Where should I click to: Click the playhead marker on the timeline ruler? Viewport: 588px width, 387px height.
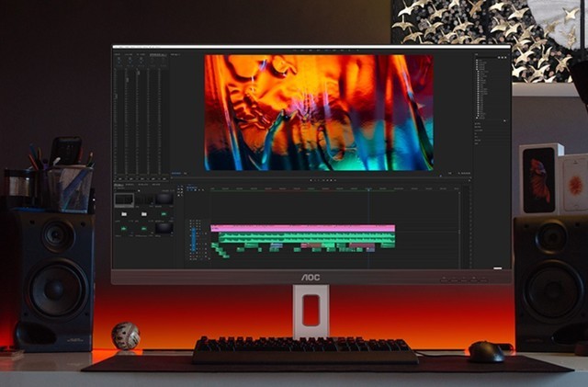(x=368, y=190)
